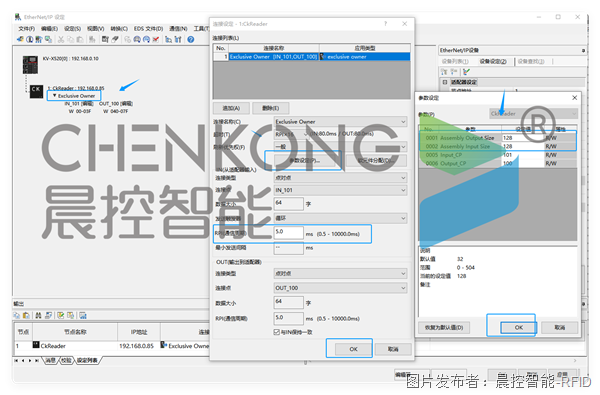600x395 pixels.
Task: Click OK in the 参数设定 dialog
Action: 518,328
